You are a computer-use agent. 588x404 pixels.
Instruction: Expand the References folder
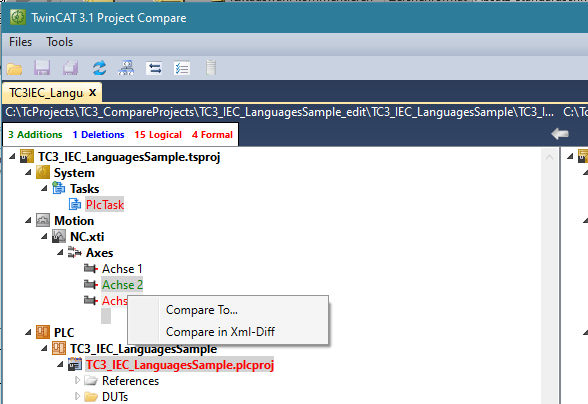(x=77, y=380)
